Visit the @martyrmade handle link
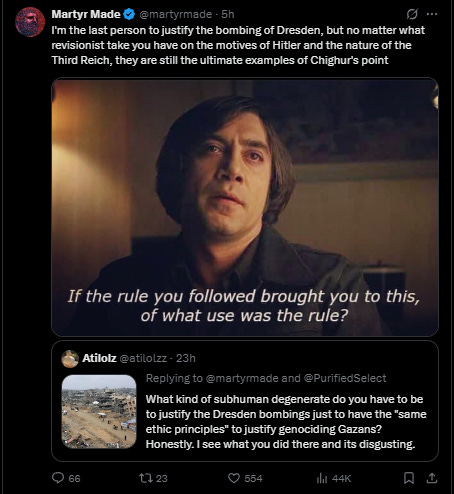Image resolution: width=454 pixels, height=494 pixels. [175, 14]
